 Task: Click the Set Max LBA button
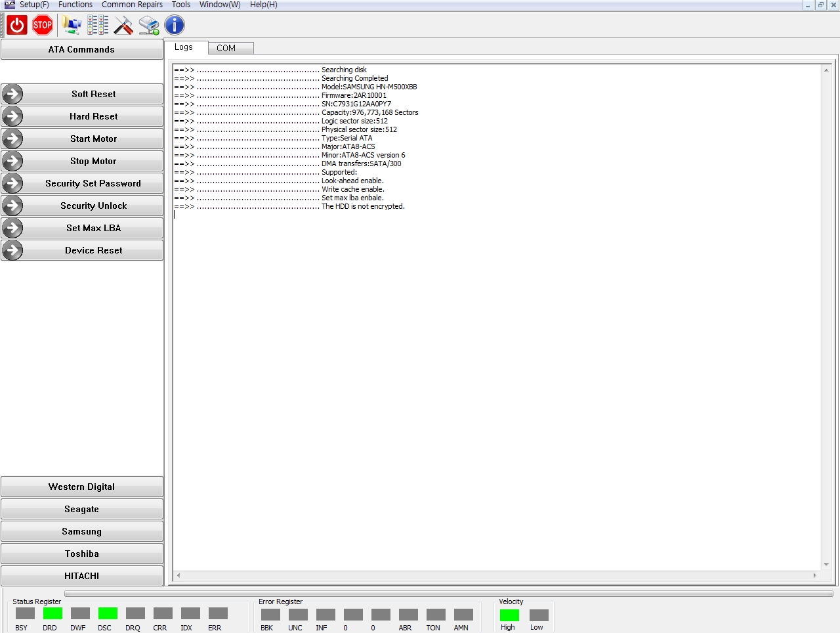pyautogui.click(x=82, y=228)
